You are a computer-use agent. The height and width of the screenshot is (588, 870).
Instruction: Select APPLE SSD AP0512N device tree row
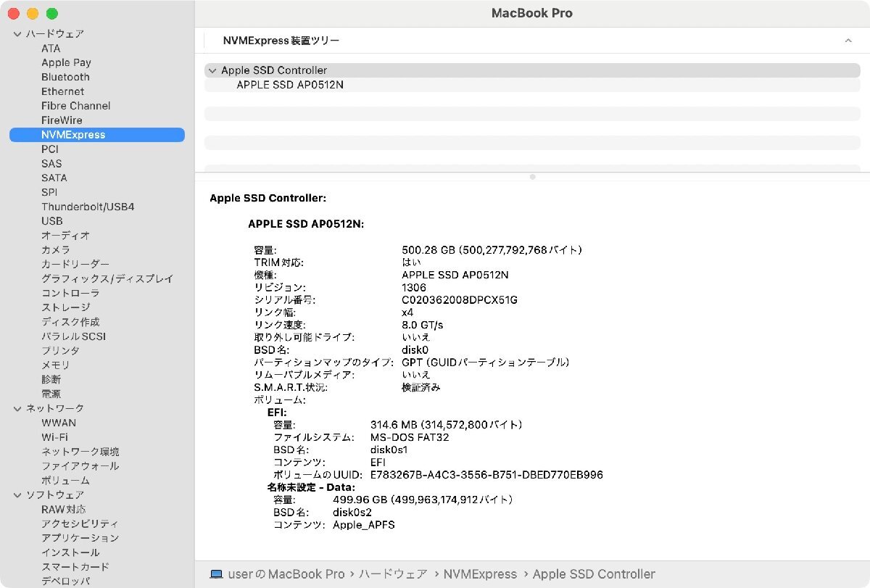[x=532, y=85]
